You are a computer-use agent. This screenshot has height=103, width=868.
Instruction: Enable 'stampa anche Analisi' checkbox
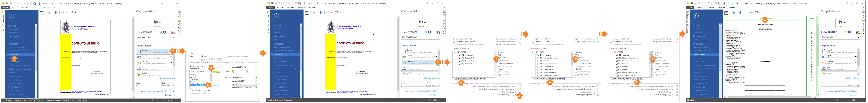pos(190,93)
